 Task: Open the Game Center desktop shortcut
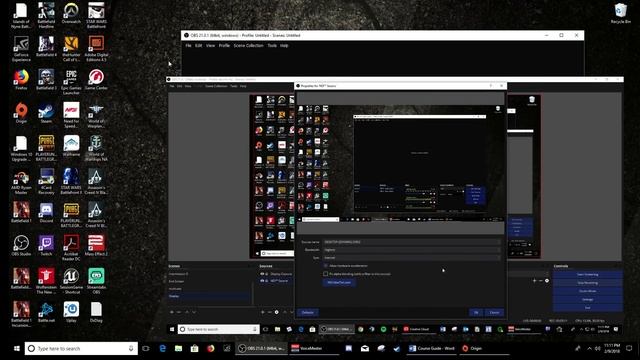click(96, 80)
